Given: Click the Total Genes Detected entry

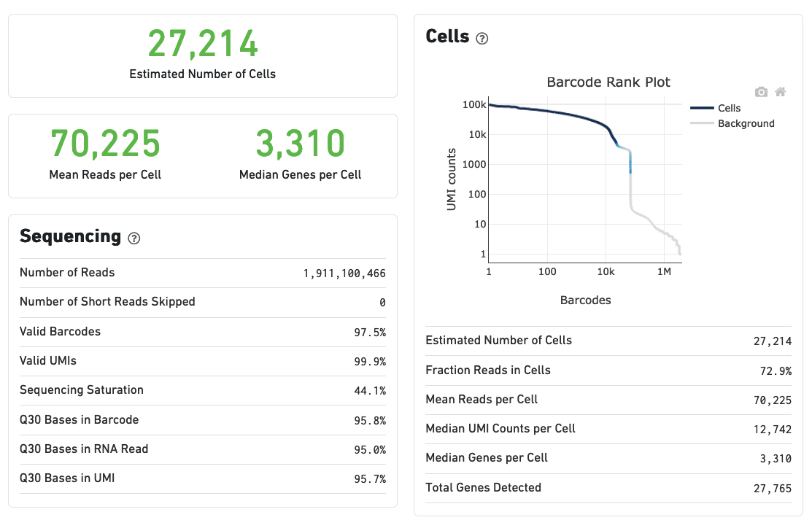Looking at the screenshot, I should [608, 487].
